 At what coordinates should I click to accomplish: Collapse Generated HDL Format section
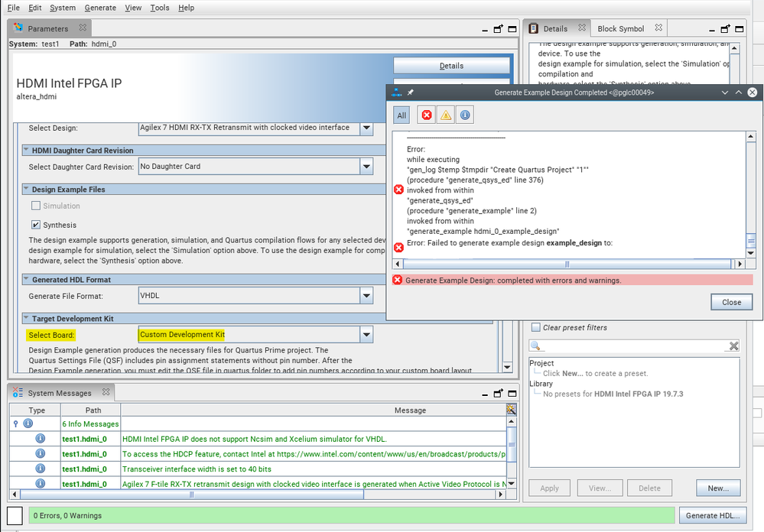pyautogui.click(x=26, y=279)
